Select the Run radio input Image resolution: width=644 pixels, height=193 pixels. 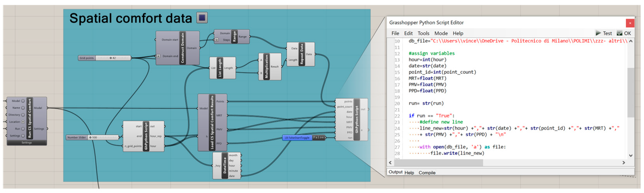(x=23, y=129)
